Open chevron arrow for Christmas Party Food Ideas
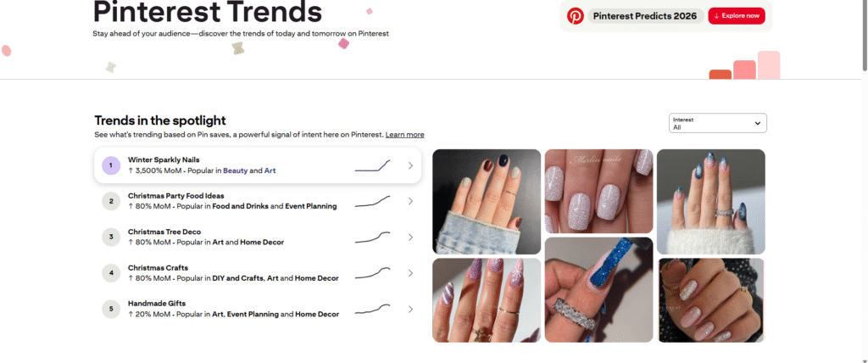This screenshot has width=868, height=363. [x=410, y=201]
